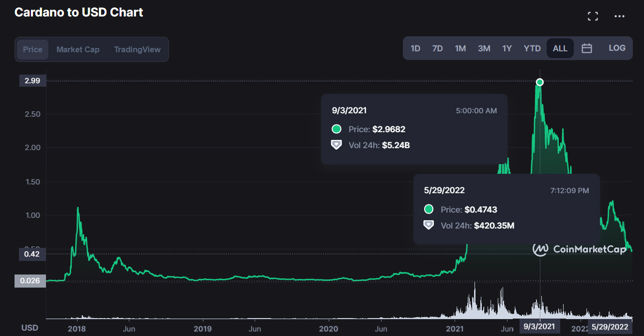Click the Vol 24h icon in the 9/3/2021 tooltip

click(337, 145)
